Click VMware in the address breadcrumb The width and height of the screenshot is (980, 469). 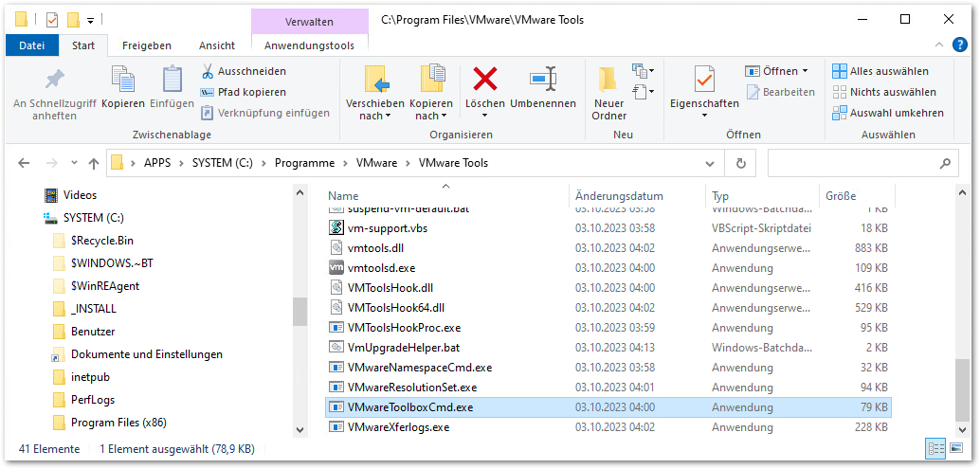coord(376,163)
